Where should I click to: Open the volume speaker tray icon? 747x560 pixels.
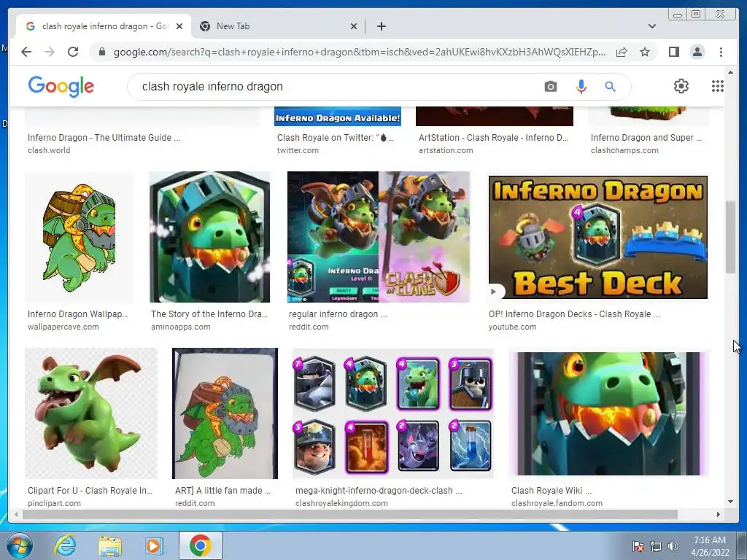[x=673, y=546]
